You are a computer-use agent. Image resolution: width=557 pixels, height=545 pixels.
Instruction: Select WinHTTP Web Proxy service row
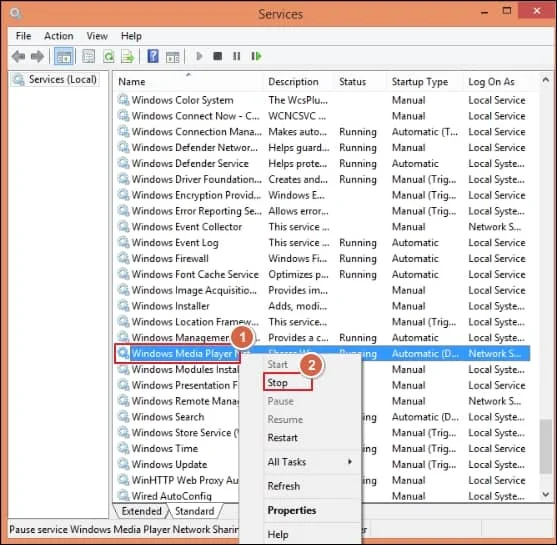(x=178, y=480)
